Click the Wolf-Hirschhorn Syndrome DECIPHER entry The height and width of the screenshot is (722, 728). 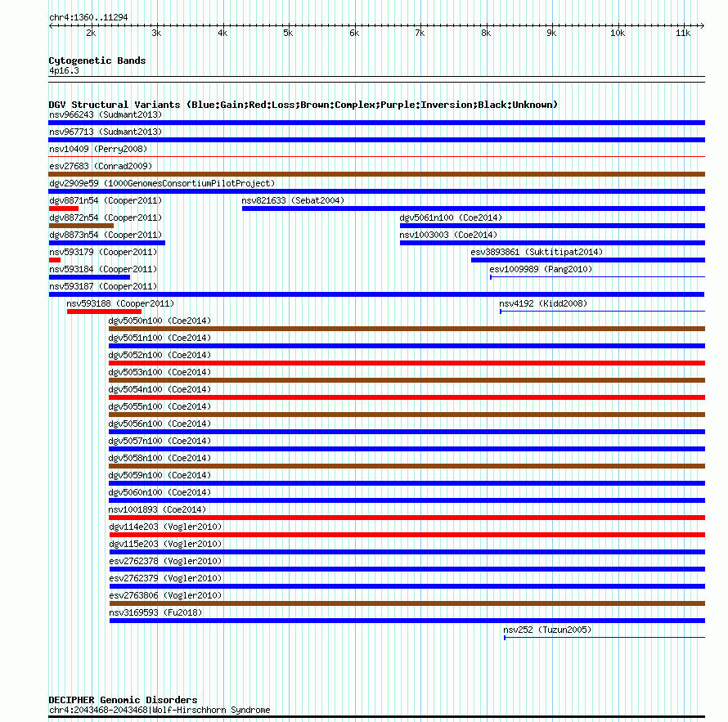[x=160, y=710]
